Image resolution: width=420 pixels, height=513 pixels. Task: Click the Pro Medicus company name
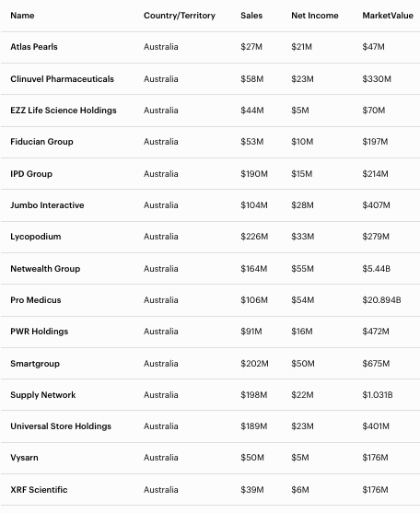click(x=36, y=300)
